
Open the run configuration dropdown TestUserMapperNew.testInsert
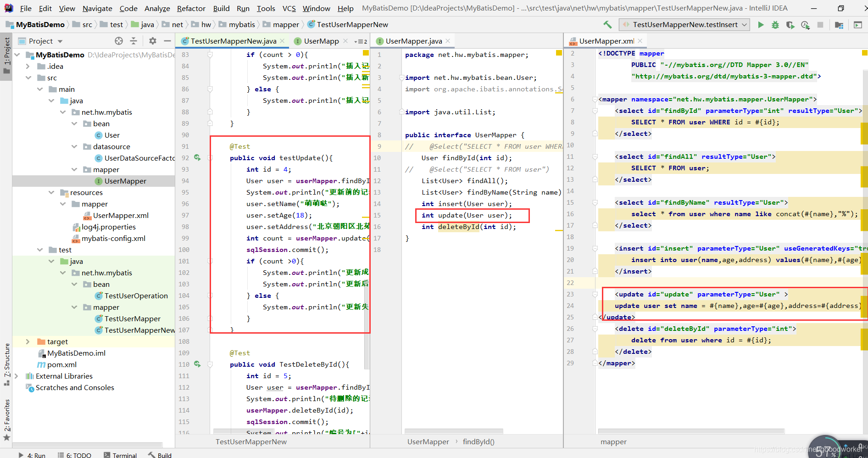pos(684,25)
